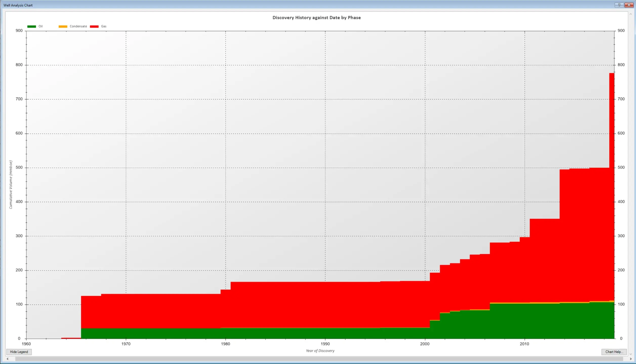This screenshot has width=636, height=364.
Task: Click the 900 label on left axis
Action: coord(19,31)
